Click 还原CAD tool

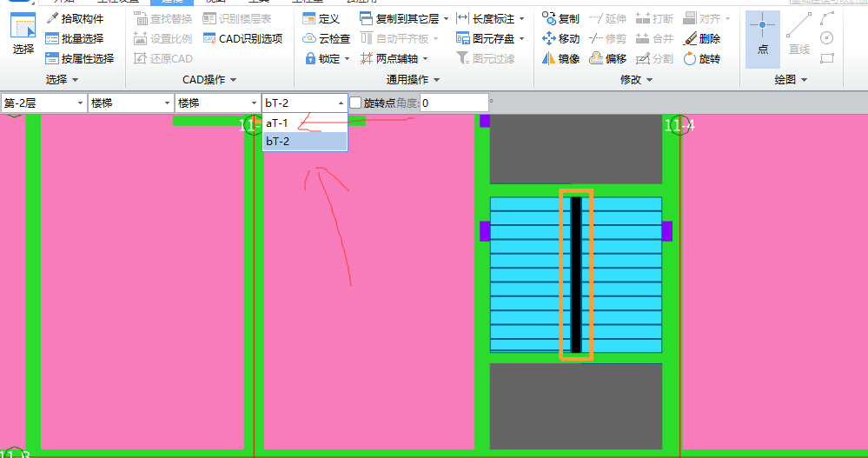163,59
